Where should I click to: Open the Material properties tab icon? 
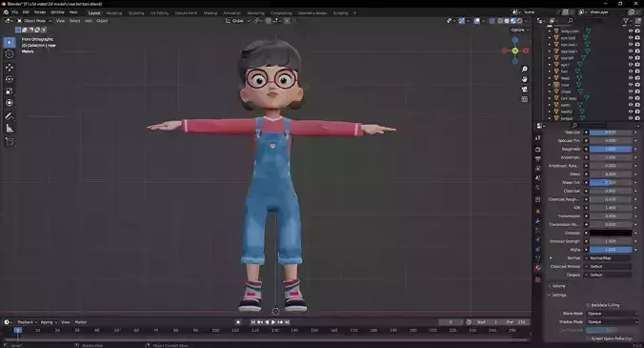537,268
